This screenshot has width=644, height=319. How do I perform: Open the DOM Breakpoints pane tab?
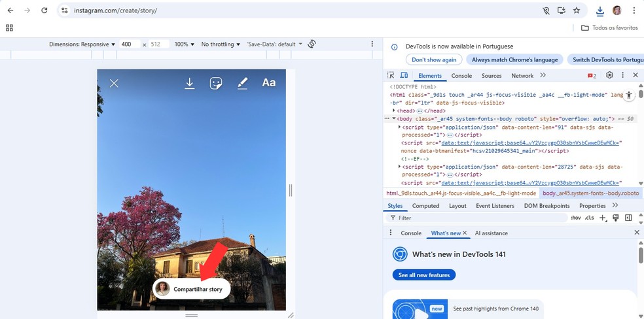tap(546, 206)
